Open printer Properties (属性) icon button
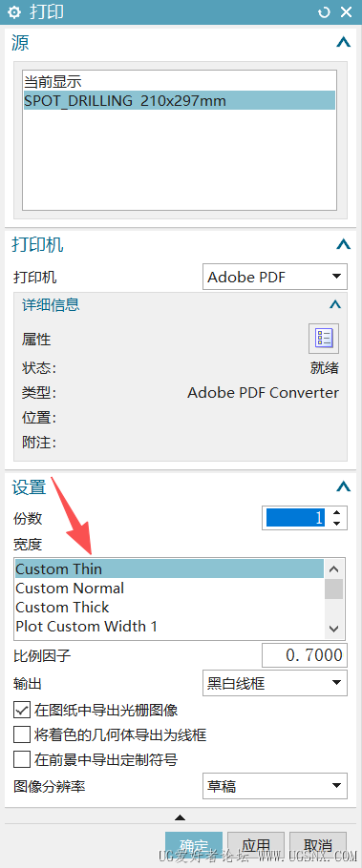Screen dimensions: 362x868 tap(324, 338)
